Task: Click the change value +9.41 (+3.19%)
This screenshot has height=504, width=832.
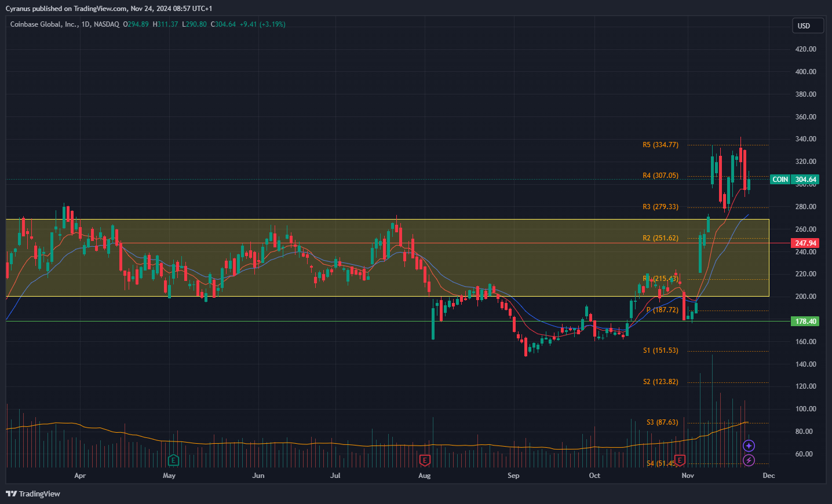Action: coord(262,24)
